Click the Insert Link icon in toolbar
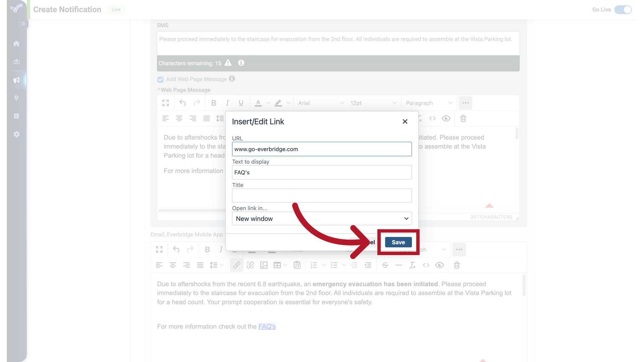The width and height of the screenshot is (644, 362). pos(236,265)
